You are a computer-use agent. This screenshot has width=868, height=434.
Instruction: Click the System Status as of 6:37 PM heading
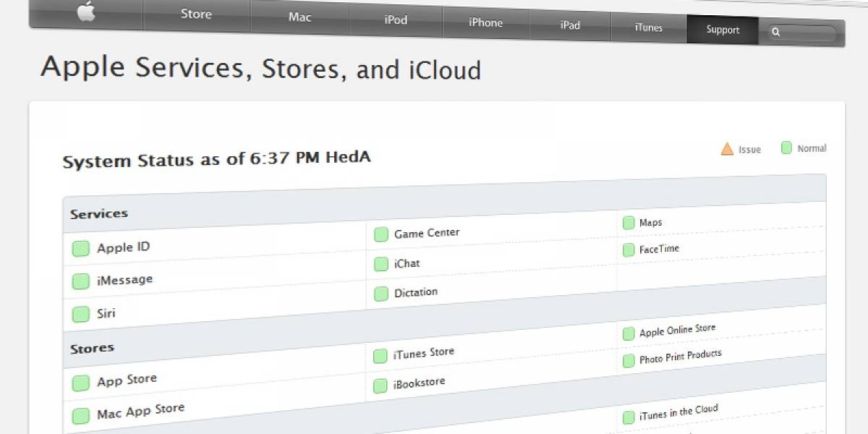click(217, 159)
